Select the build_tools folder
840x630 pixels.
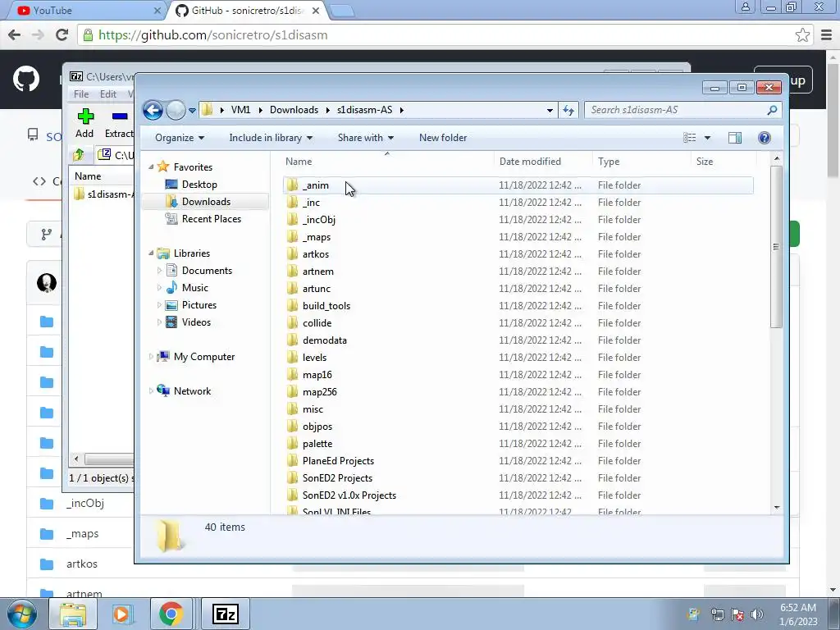326,306
